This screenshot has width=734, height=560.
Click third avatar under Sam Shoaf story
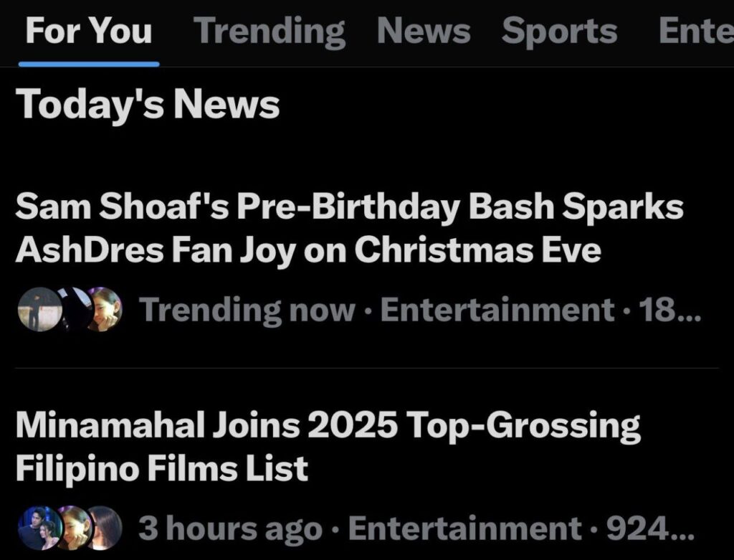[x=105, y=310]
